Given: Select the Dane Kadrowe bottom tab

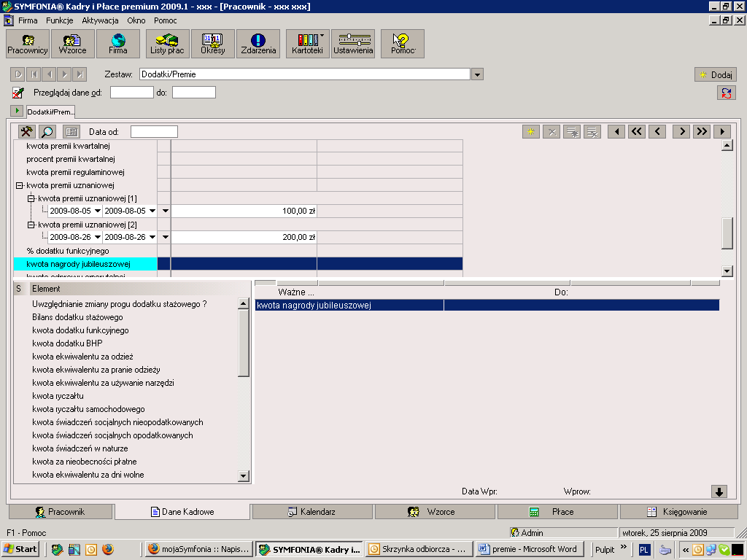Looking at the screenshot, I should (x=182, y=512).
